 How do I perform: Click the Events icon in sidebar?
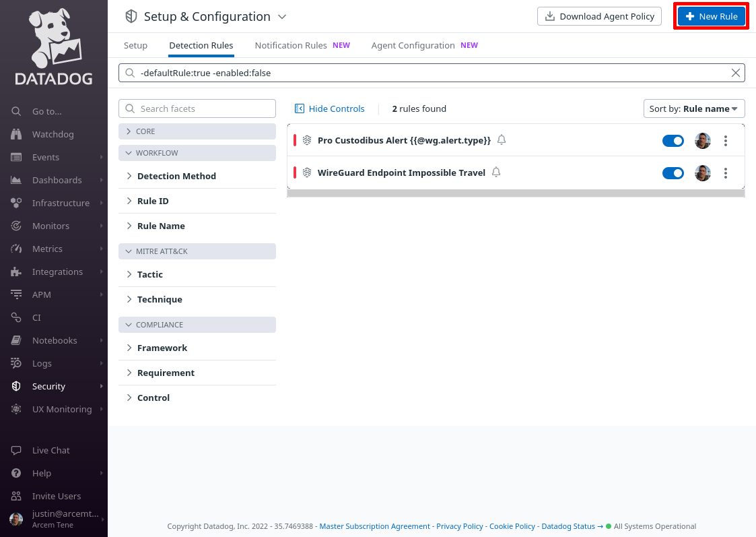pyautogui.click(x=16, y=157)
